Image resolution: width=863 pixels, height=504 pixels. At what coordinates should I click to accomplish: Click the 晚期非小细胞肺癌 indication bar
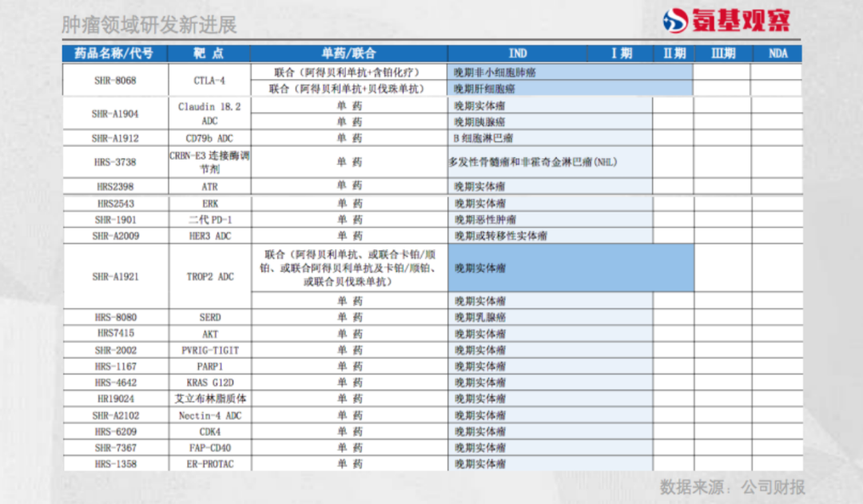tap(570, 73)
